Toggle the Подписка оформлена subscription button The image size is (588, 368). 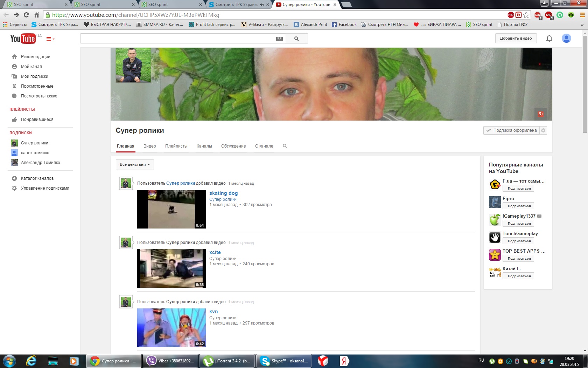(511, 130)
